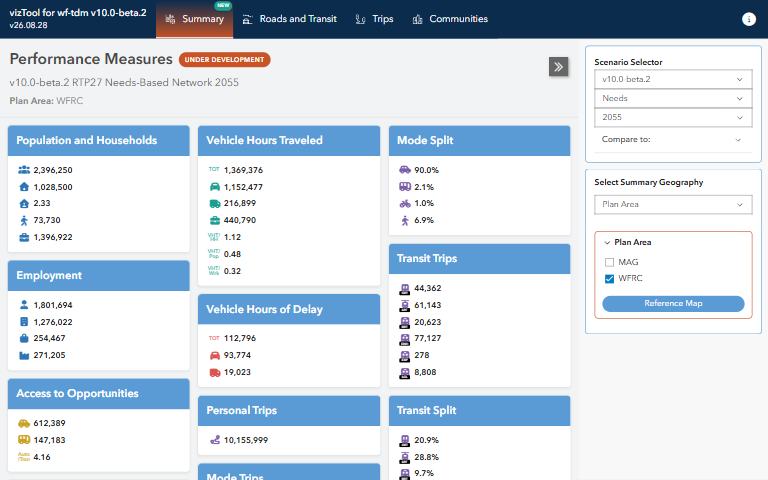Click the green truck icon beside 216,899

(x=215, y=203)
